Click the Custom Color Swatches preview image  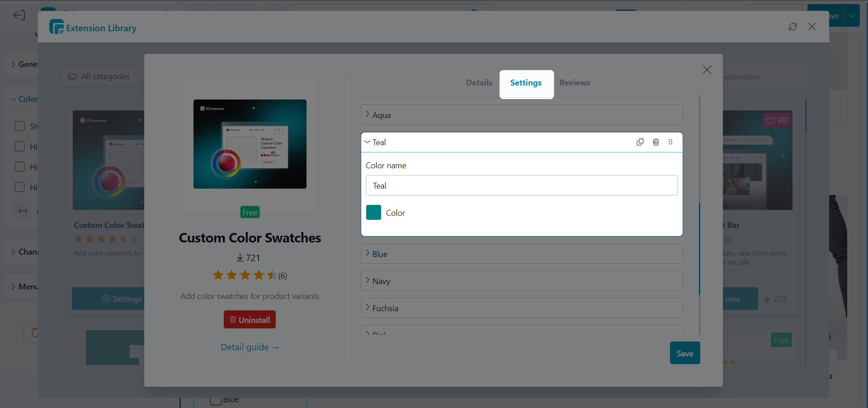pyautogui.click(x=250, y=144)
